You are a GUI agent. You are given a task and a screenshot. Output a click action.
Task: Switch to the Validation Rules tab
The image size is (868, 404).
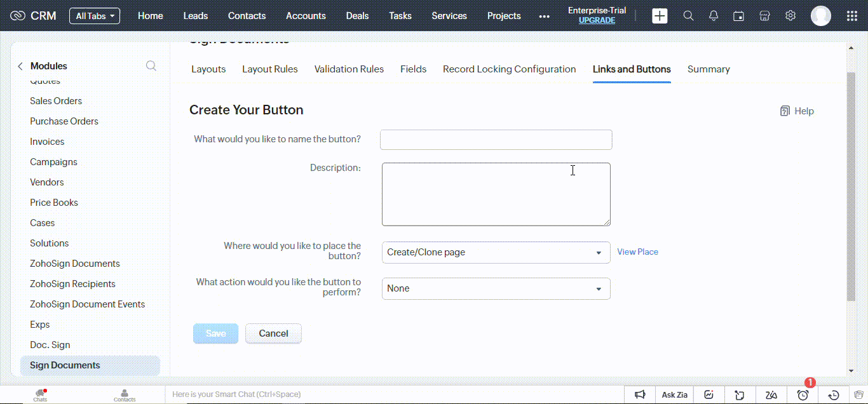(x=349, y=69)
